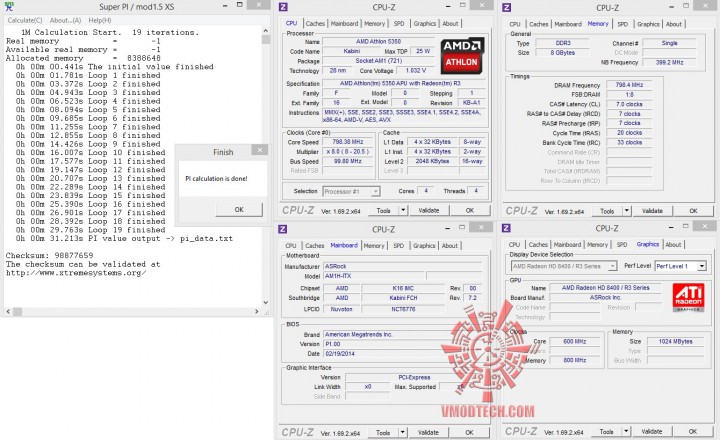This screenshot has width=720, height=440.
Task: Click the GPU Core clock 600 MHz field
Action: [574, 341]
